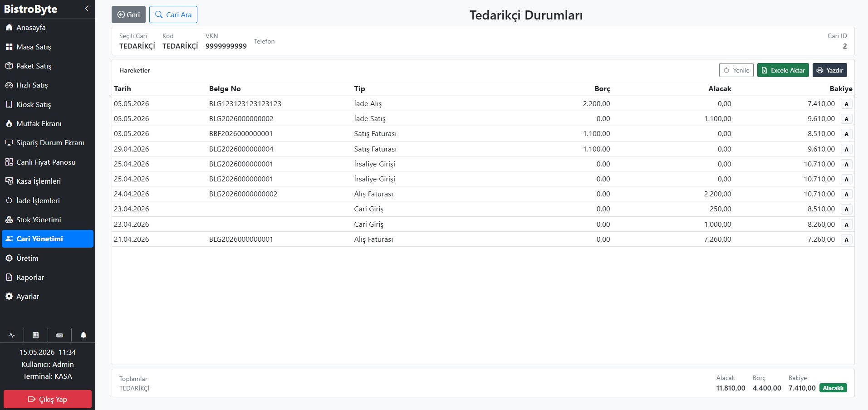Click the on-screen keyboard icon
Screen dimensions: 868x410
click(x=59, y=335)
